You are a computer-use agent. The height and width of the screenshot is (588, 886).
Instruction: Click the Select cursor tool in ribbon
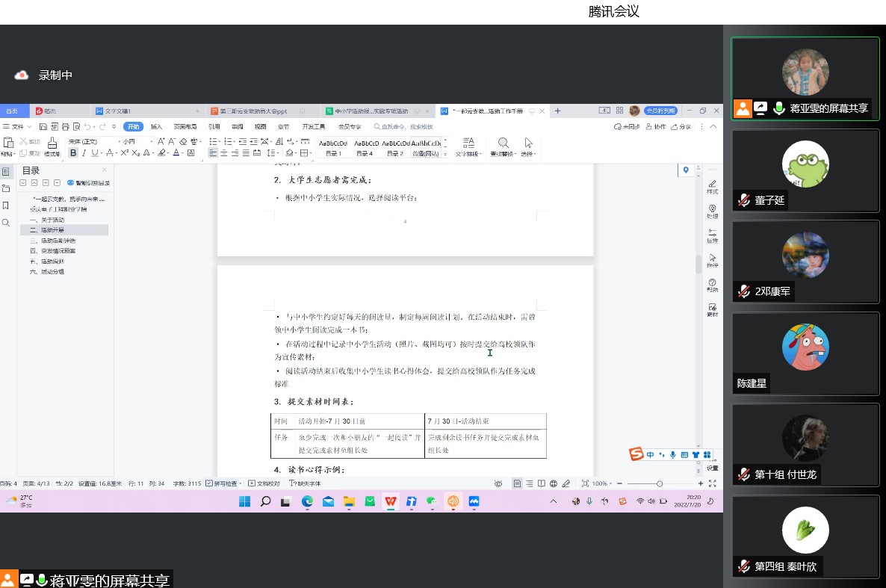pos(528,143)
